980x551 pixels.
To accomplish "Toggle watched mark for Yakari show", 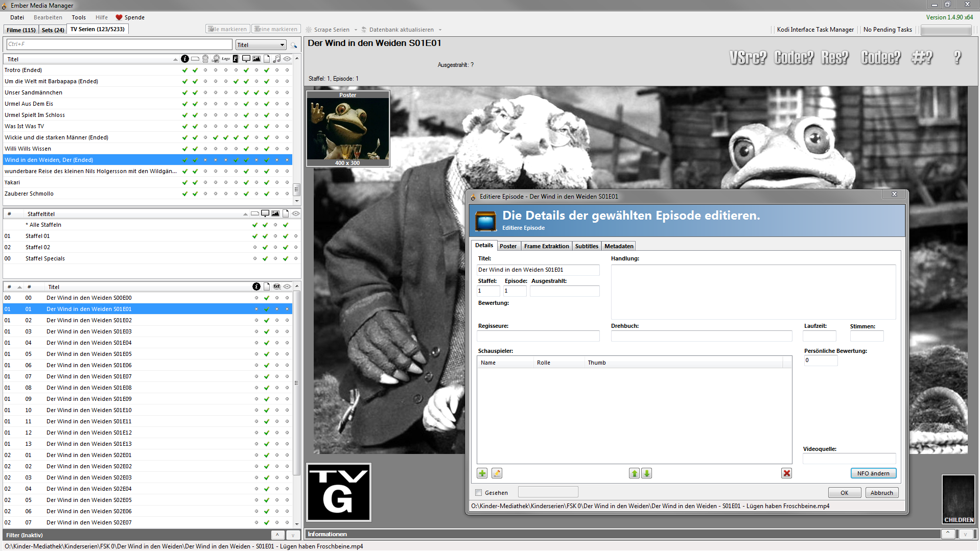I will click(x=287, y=182).
